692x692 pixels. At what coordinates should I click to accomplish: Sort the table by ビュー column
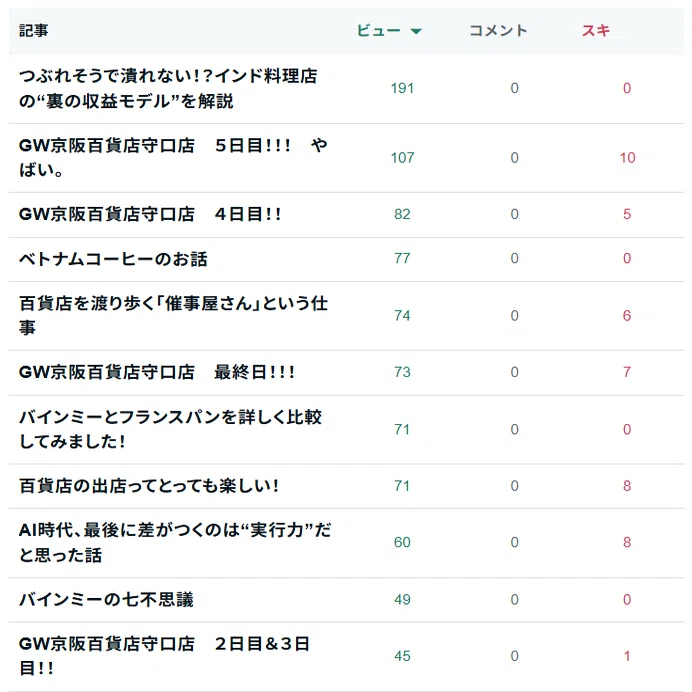tap(379, 30)
